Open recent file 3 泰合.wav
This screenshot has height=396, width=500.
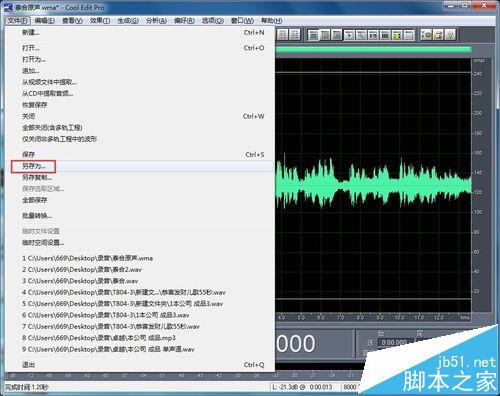140,281
